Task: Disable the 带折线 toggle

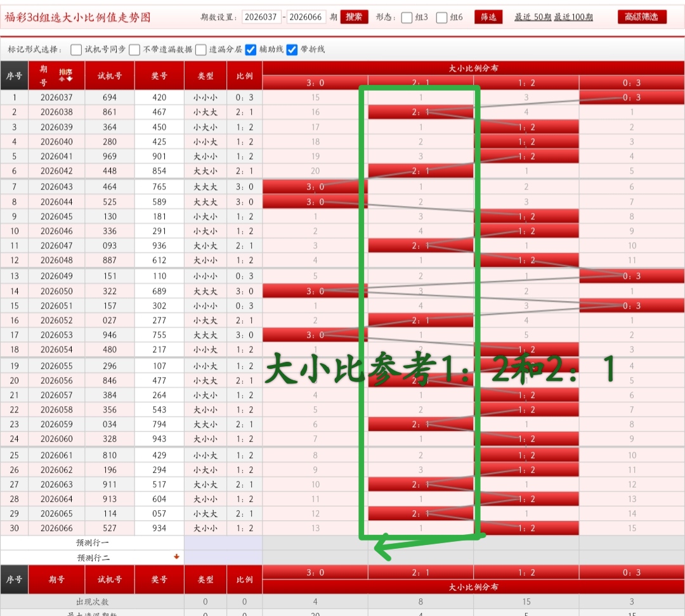Action: (292, 49)
